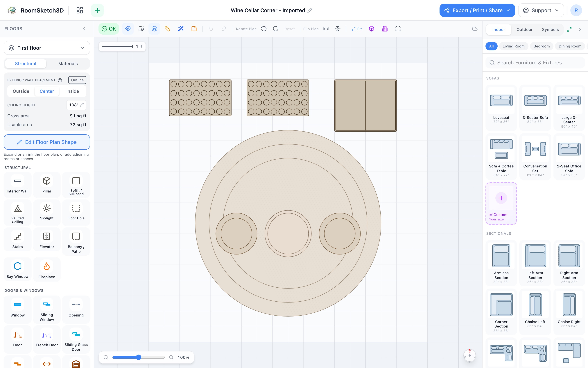Open the projects dashboard grid icon
588x368 pixels.
pyautogui.click(x=80, y=10)
